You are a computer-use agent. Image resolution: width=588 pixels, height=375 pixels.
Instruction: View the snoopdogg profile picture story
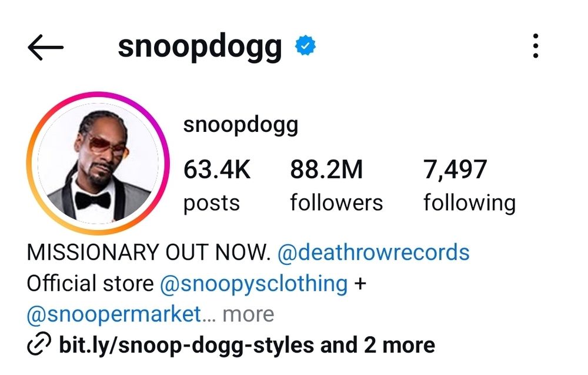tap(98, 163)
